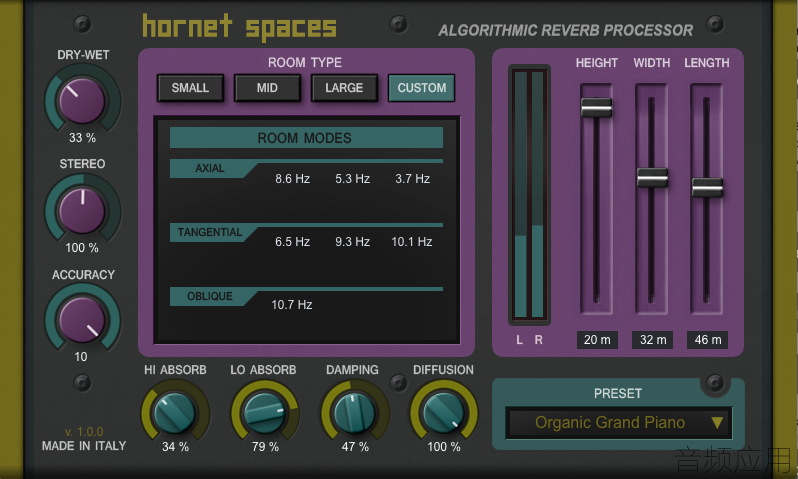The width and height of the screenshot is (798, 479).
Task: Open the preset dropdown arrow
Action: coord(717,422)
